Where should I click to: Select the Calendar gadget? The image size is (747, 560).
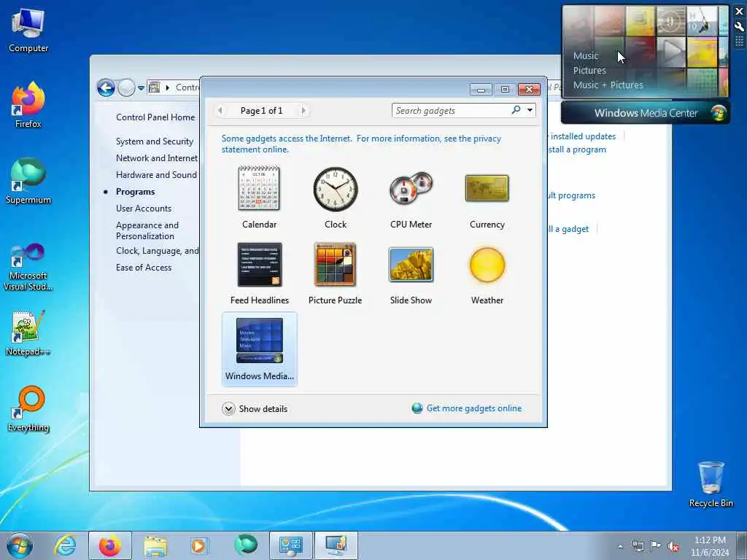click(x=259, y=198)
